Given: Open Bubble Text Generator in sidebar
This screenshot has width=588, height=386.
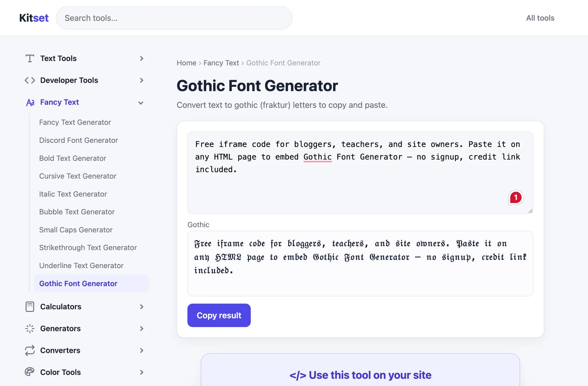Looking at the screenshot, I should pyautogui.click(x=77, y=212).
